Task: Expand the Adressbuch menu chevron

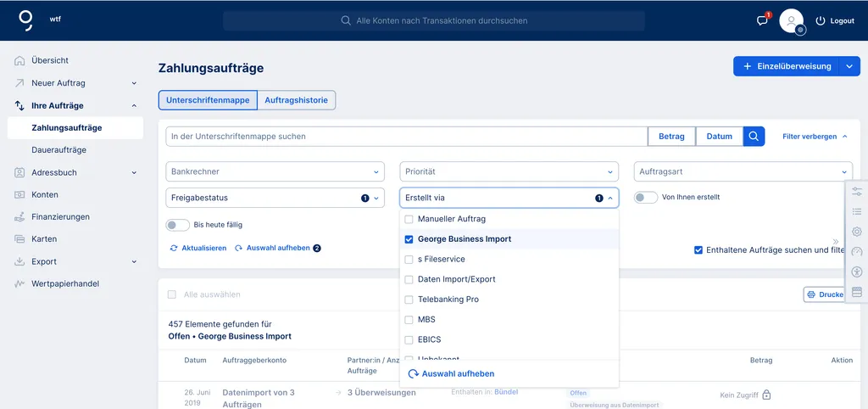Action: pos(134,172)
